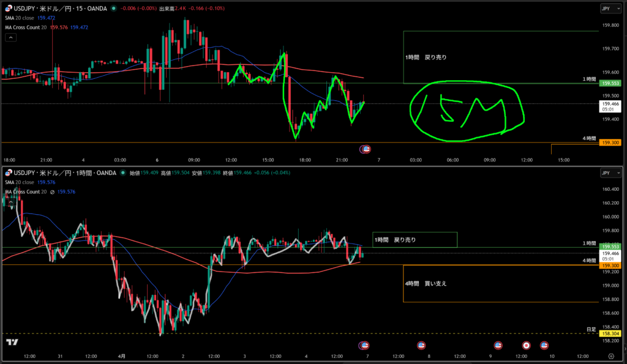
Task: Collapse the indicator legend on upper chart
Action: point(10,37)
